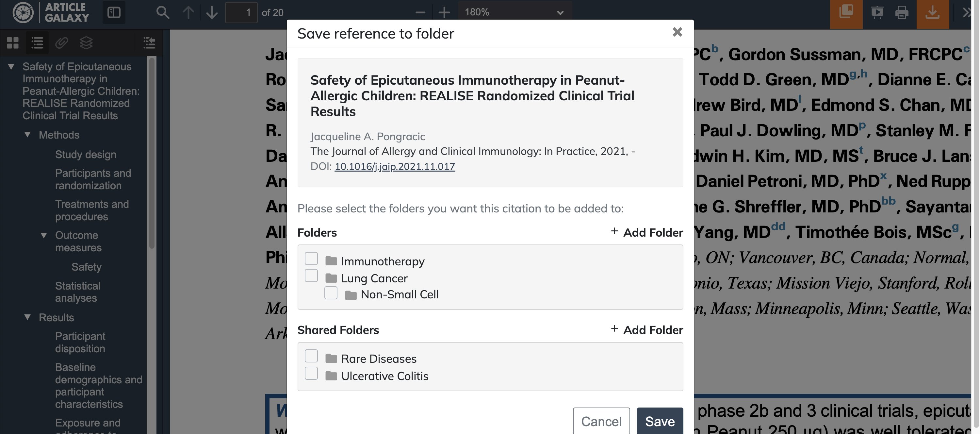Enable the Non-Small Cell folder checkbox
Image resolution: width=980 pixels, height=434 pixels.
(x=331, y=292)
